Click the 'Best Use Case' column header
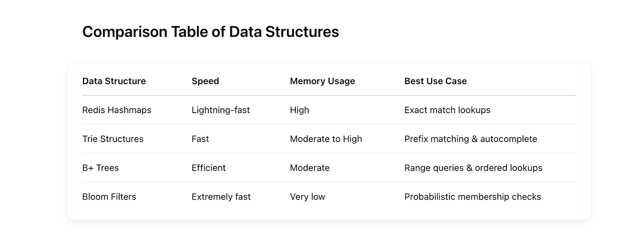This screenshot has height=246, width=644. click(436, 81)
